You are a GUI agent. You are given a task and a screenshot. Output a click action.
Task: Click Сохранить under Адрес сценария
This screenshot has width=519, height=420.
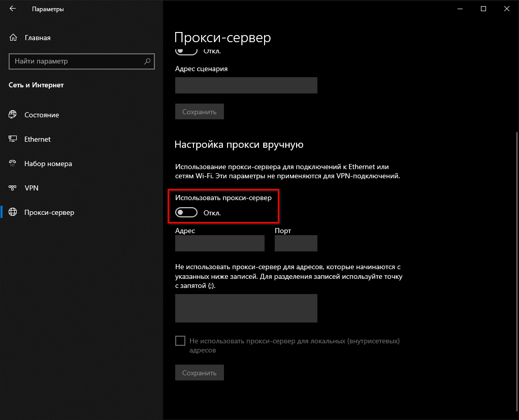200,112
